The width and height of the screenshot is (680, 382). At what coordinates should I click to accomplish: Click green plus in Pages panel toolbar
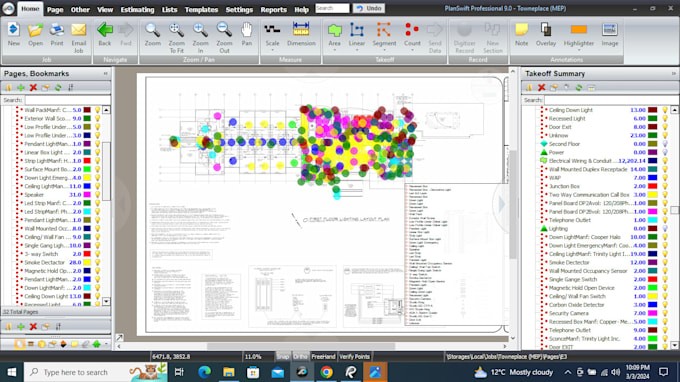point(20,88)
